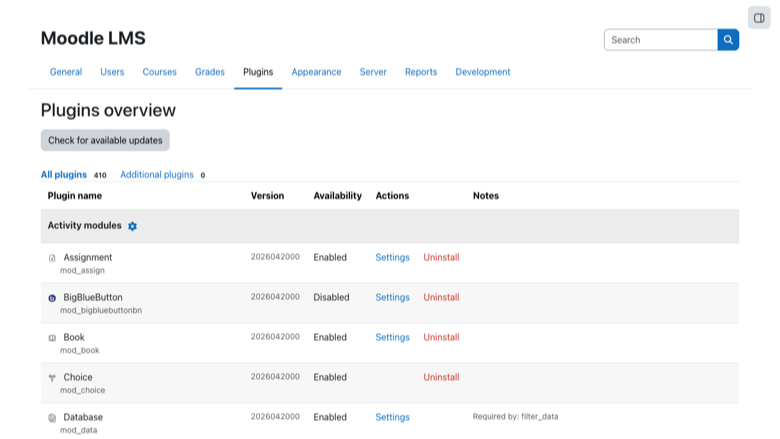Click the mod_book component text
The image size is (780, 439).
click(x=80, y=351)
